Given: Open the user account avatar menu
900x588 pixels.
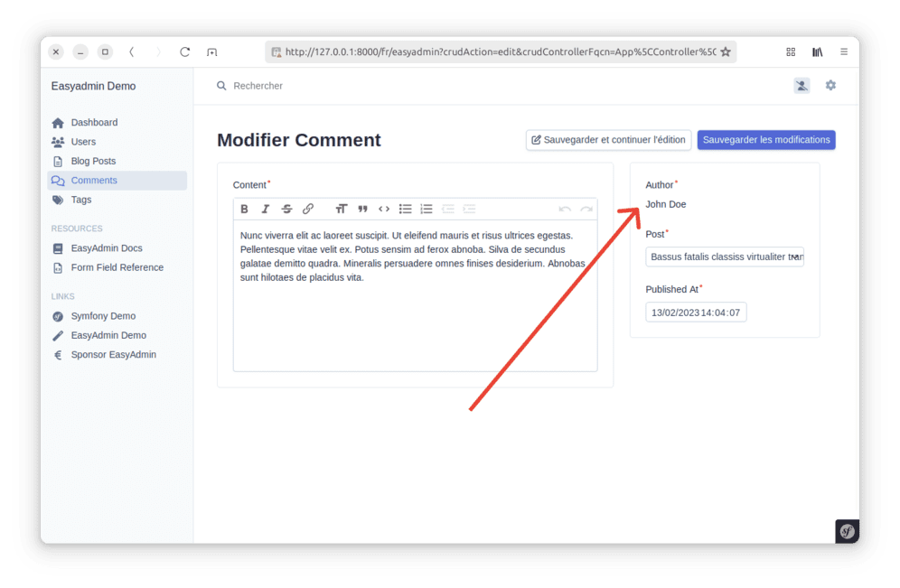Looking at the screenshot, I should [x=802, y=85].
